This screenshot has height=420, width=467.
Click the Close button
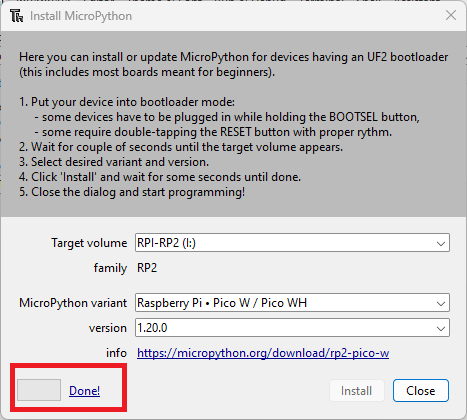pyautogui.click(x=421, y=390)
